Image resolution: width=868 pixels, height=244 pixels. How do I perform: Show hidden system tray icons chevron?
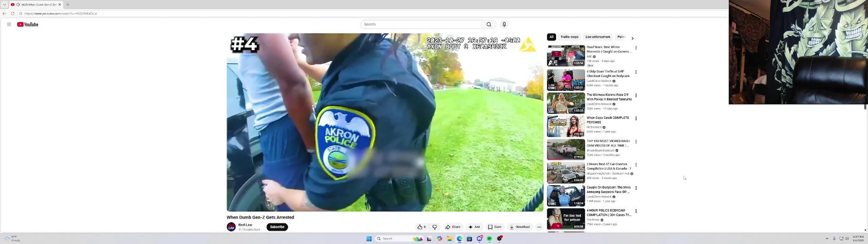827,239
